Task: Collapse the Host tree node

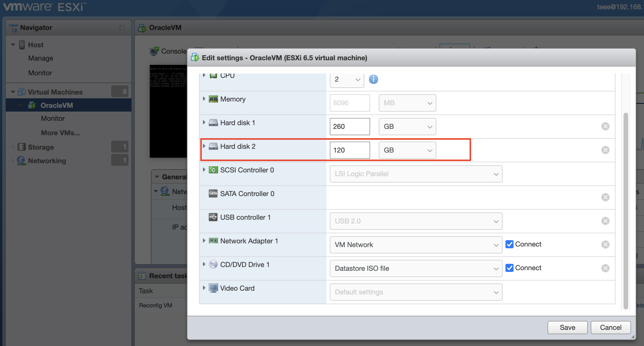Action: click(x=13, y=45)
